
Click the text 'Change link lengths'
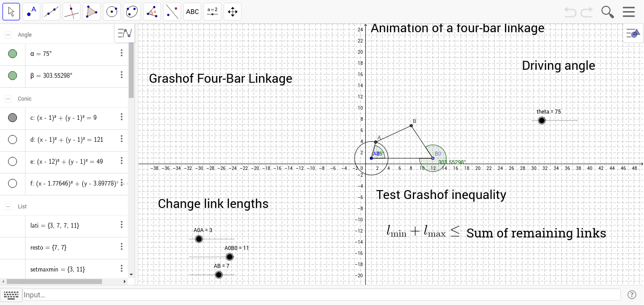point(213,204)
